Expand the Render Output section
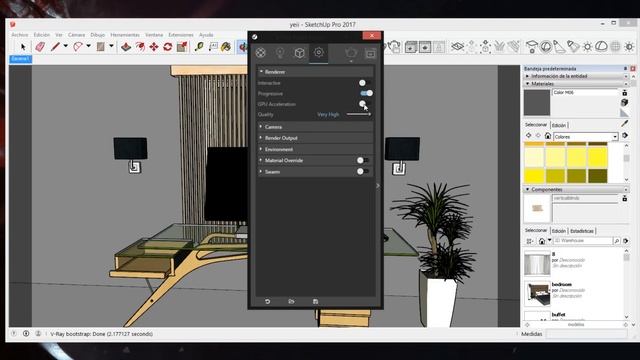 [x=315, y=138]
